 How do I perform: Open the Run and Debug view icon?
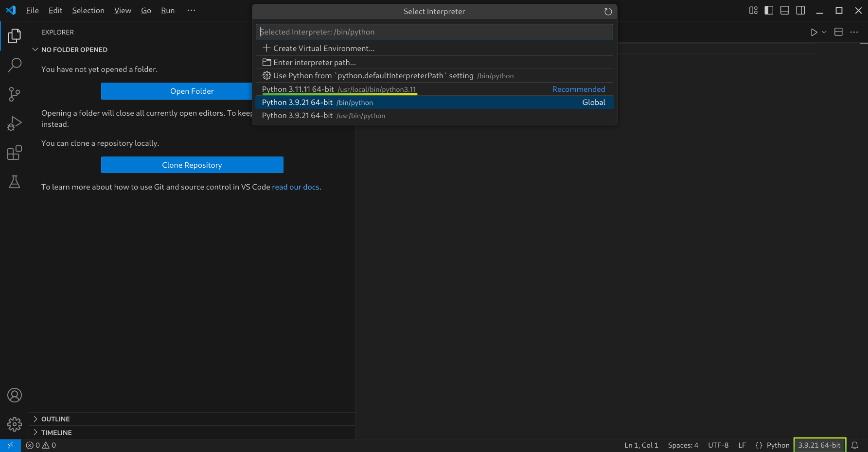15,123
